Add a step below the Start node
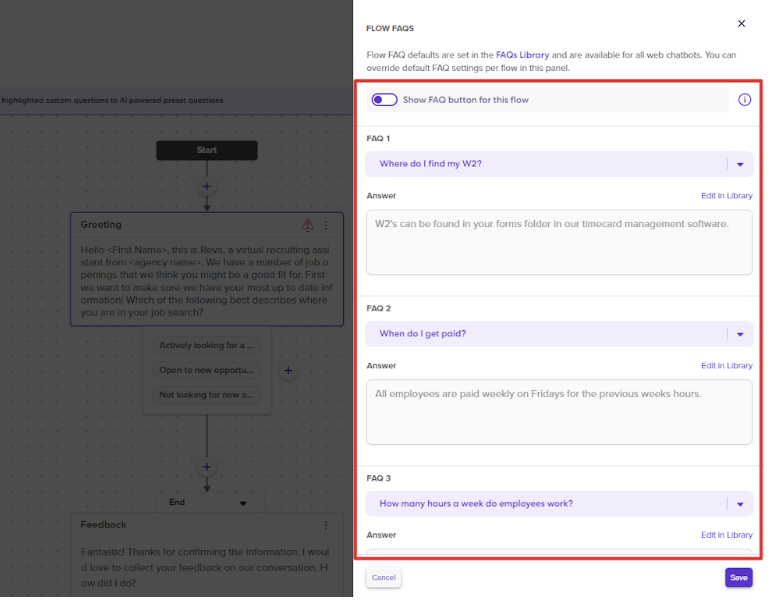The image size is (780, 606). [x=207, y=187]
